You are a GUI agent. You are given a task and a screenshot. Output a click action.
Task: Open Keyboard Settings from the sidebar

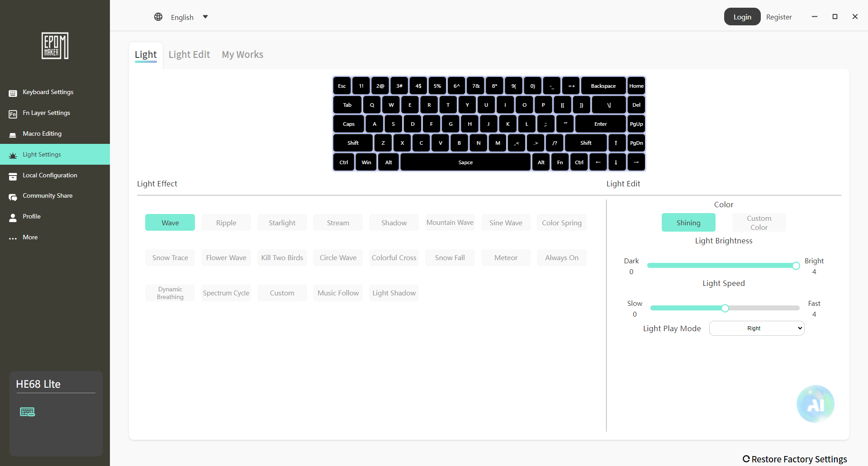[55, 92]
